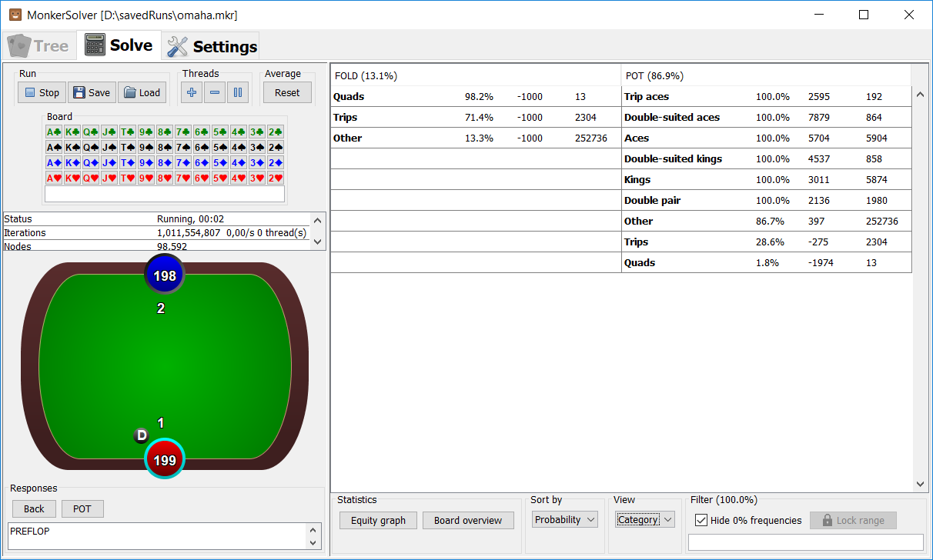Select player 1's red 199 chip
This screenshot has width=933, height=560.
pos(165,459)
